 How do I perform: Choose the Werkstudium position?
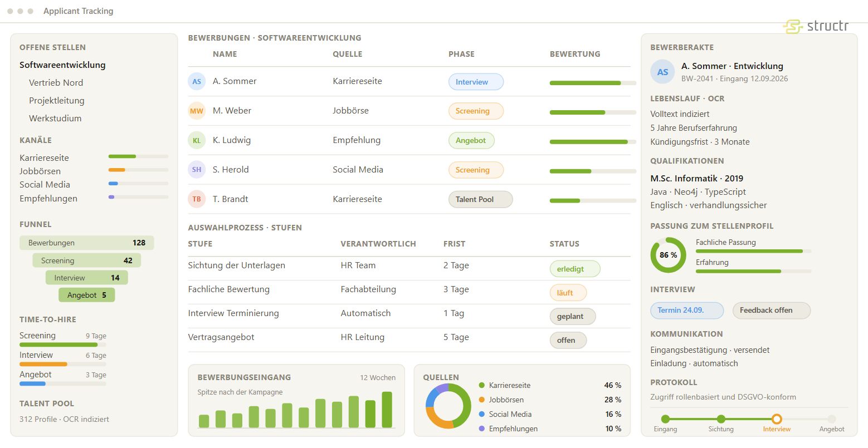55,119
